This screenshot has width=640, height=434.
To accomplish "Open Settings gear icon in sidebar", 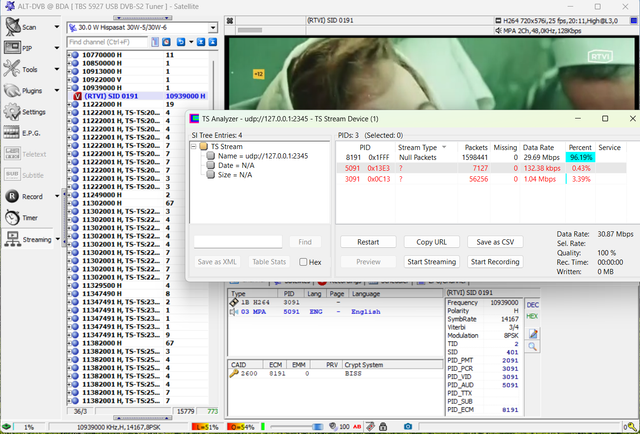I will [x=12, y=111].
